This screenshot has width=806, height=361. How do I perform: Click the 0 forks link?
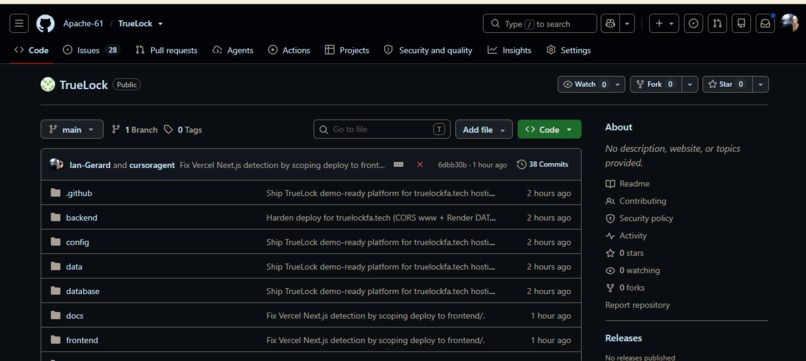(625, 288)
